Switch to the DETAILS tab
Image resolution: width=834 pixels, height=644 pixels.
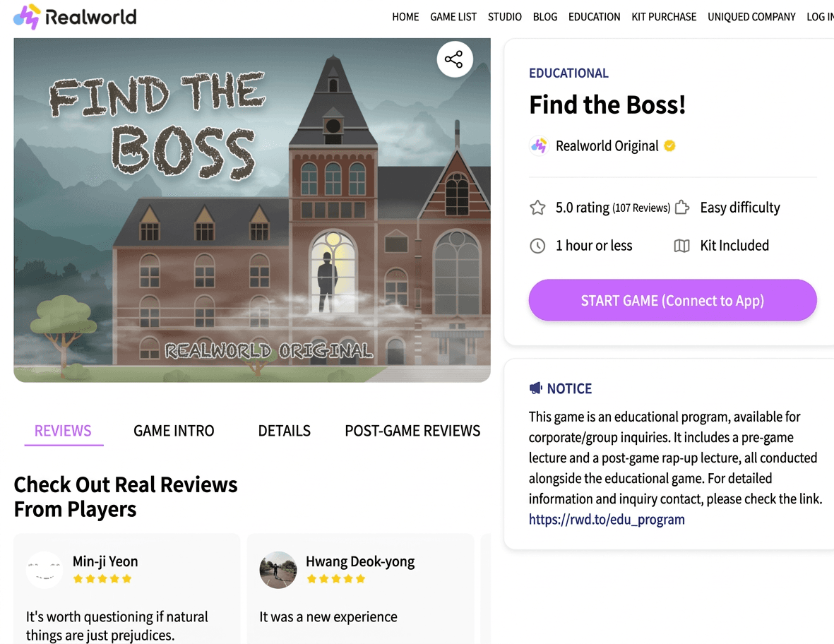(x=284, y=431)
